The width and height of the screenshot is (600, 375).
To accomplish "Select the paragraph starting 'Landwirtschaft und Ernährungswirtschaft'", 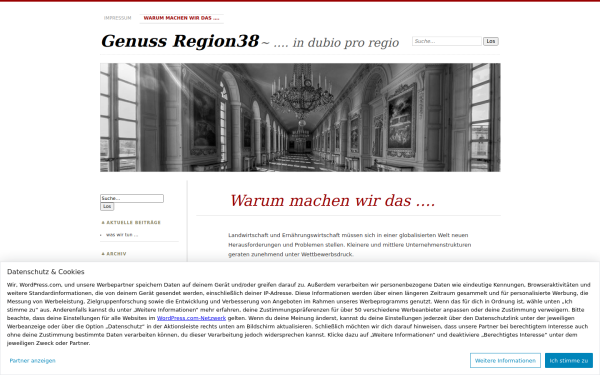I will pyautogui.click(x=350, y=245).
